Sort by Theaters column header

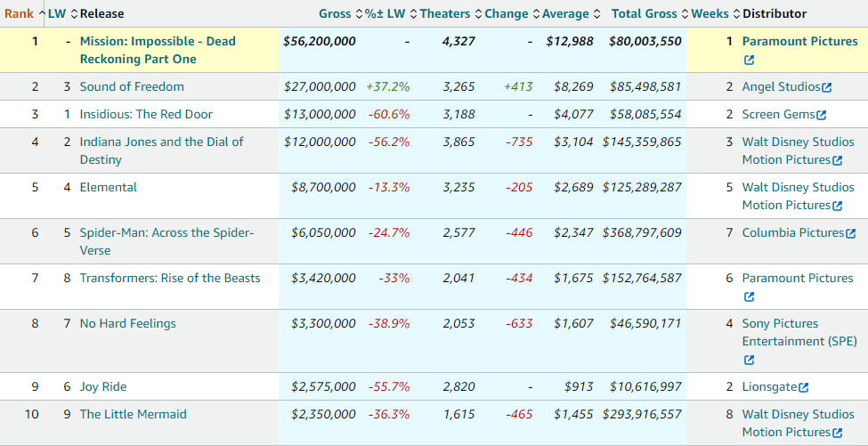coord(445,13)
